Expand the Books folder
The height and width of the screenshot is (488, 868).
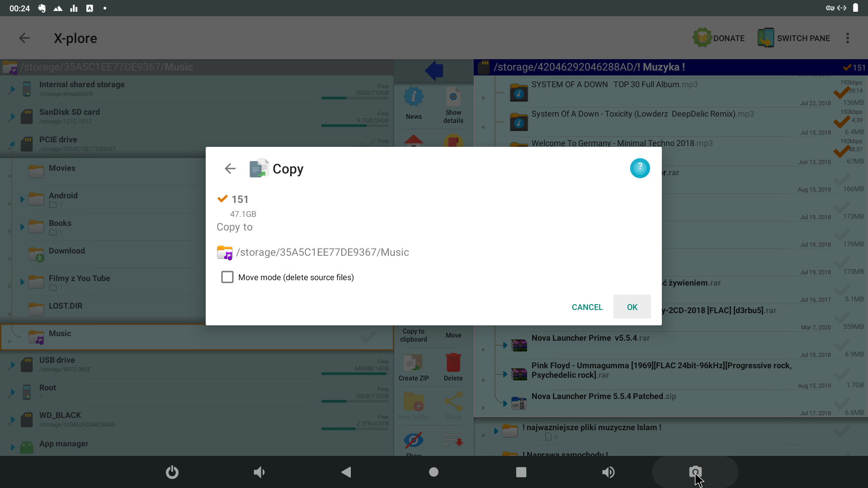click(22, 227)
